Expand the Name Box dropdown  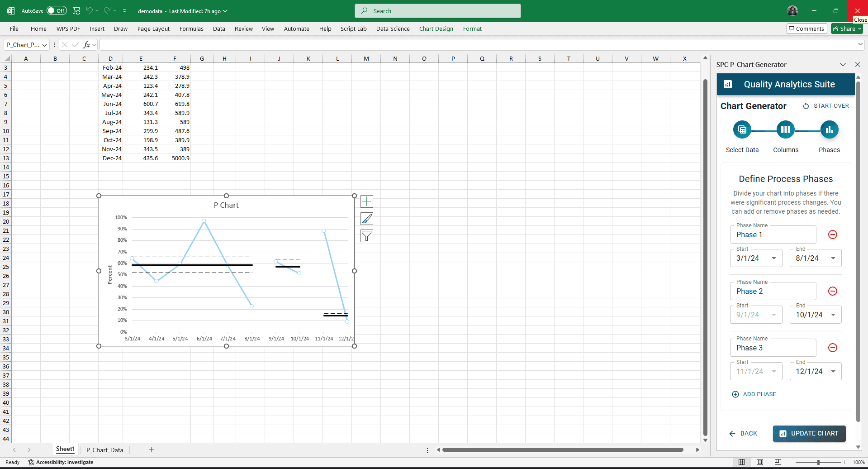[x=44, y=45]
